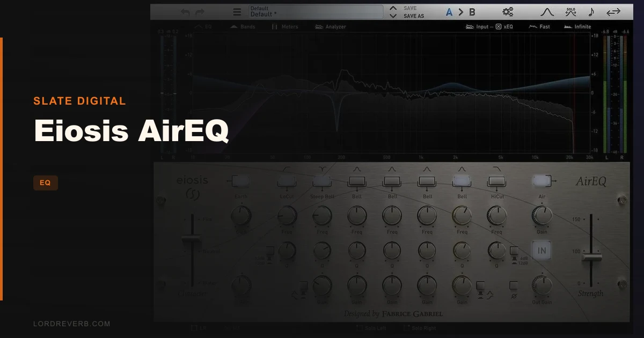Change the Infinite peak hold option
The width and height of the screenshot is (644, 338).
(x=577, y=26)
